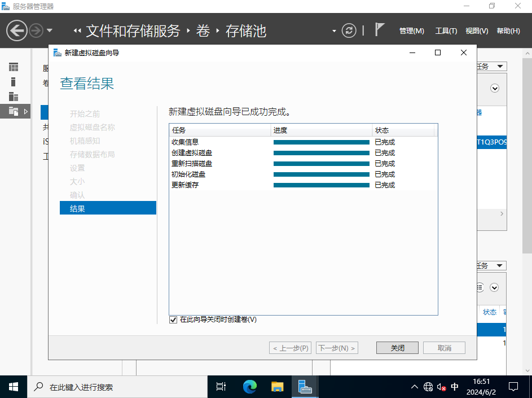The image size is (532, 398).
Task: Open breadcrumb dropdown left of refresh icon
Action: tap(334, 30)
